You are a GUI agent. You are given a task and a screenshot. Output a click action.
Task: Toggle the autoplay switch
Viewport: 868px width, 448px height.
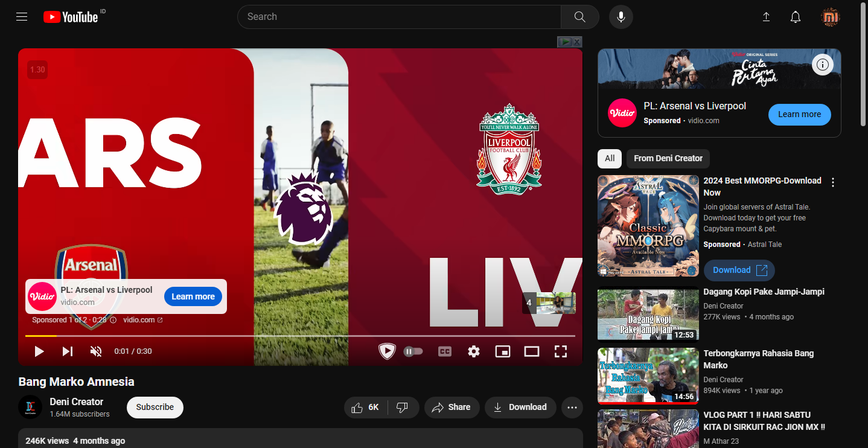[413, 351]
